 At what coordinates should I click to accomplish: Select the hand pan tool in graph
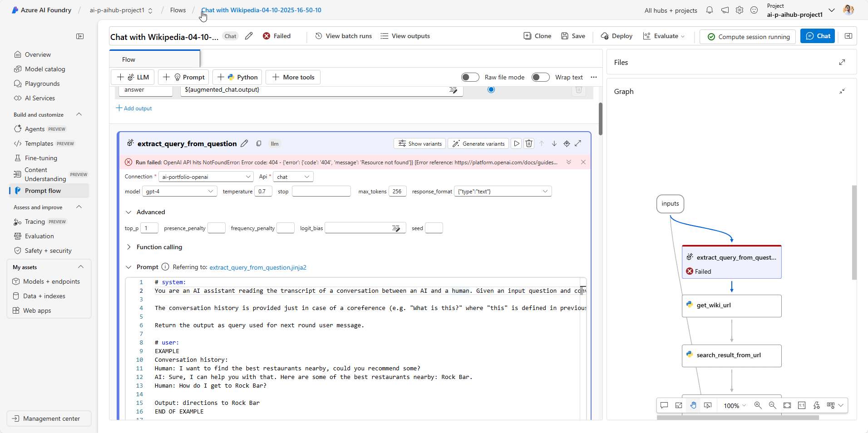pos(693,405)
